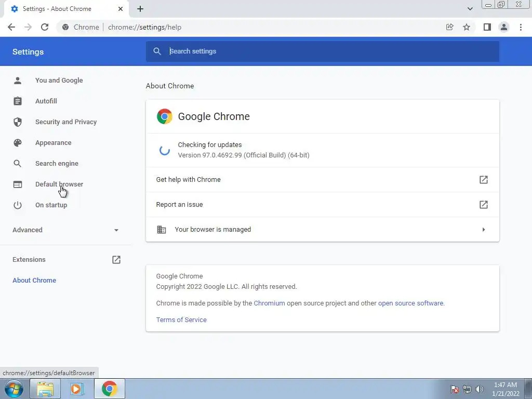Click the Settings header title
The height and width of the screenshot is (399, 532).
coord(28,51)
